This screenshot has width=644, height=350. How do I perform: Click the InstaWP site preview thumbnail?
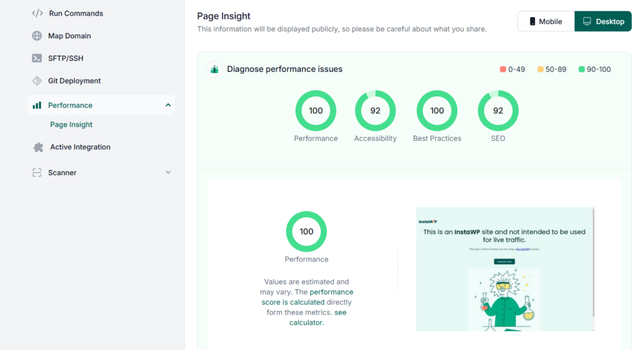tap(505, 269)
